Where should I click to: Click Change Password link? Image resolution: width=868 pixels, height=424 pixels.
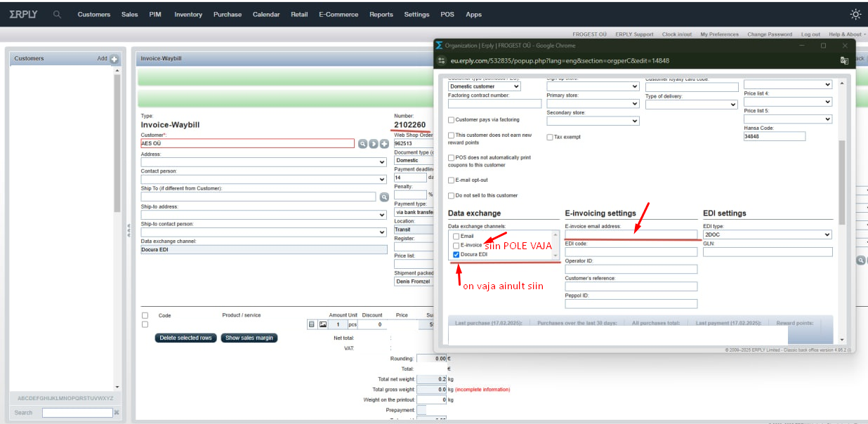pos(770,34)
